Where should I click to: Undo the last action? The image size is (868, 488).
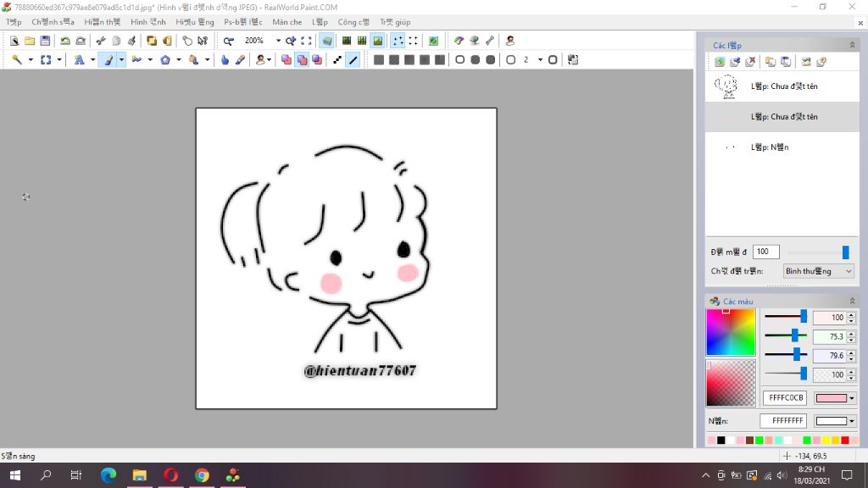point(65,41)
